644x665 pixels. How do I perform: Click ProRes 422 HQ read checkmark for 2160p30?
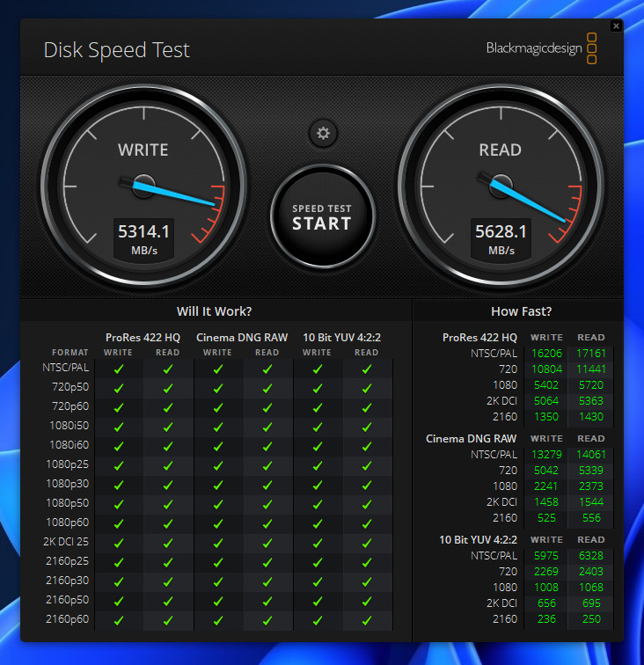pyautogui.click(x=168, y=581)
